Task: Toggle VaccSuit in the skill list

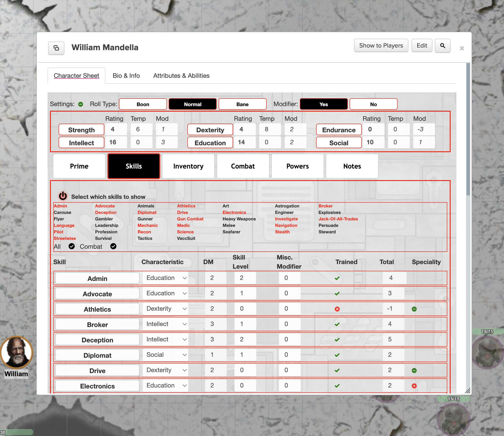Action: (x=186, y=238)
